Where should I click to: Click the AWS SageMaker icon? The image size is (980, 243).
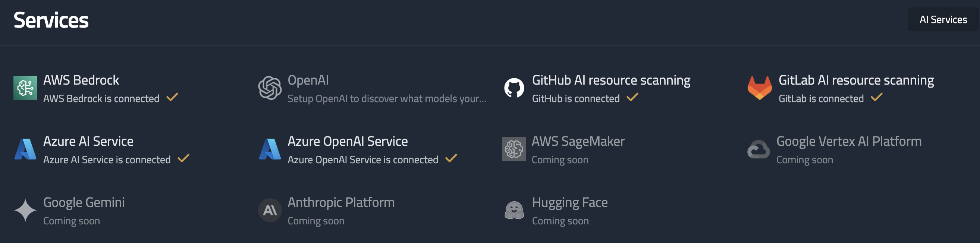point(514,149)
